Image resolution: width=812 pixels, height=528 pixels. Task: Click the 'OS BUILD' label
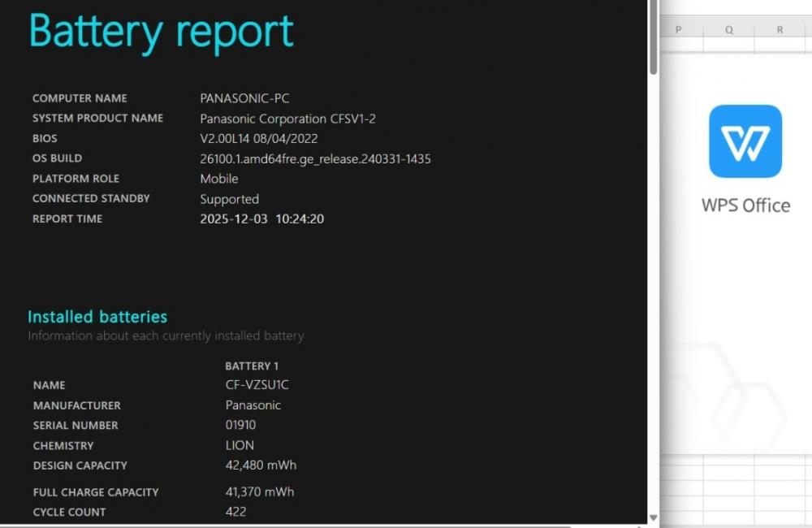click(57, 158)
